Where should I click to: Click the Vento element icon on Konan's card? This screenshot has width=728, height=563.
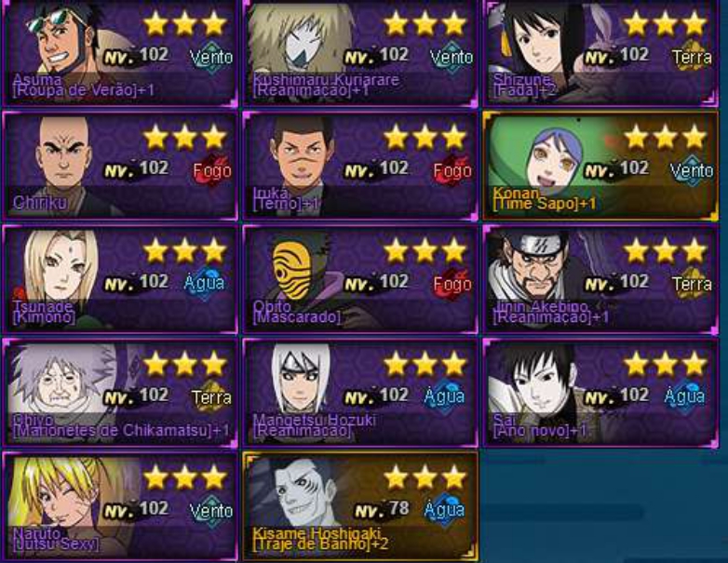pyautogui.click(x=692, y=171)
